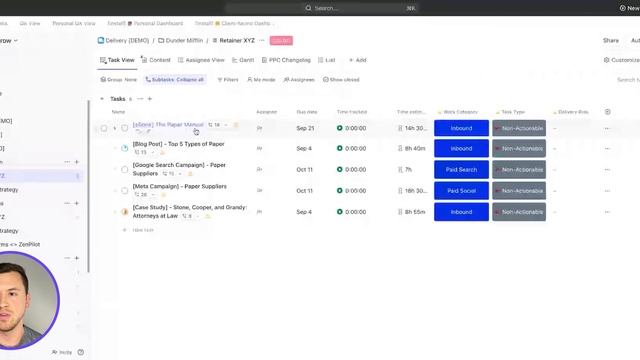The image size is (640, 360).
Task: Click the Customize gear icon
Action: [607, 60]
